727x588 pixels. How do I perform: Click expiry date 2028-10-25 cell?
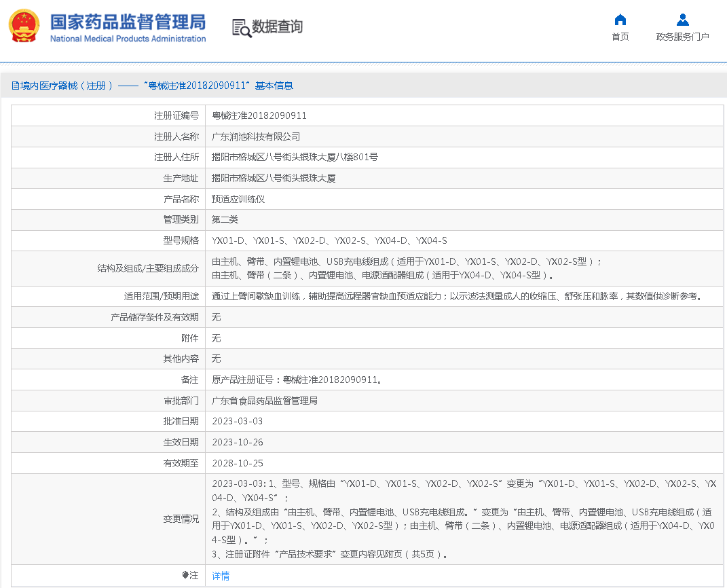(237, 463)
